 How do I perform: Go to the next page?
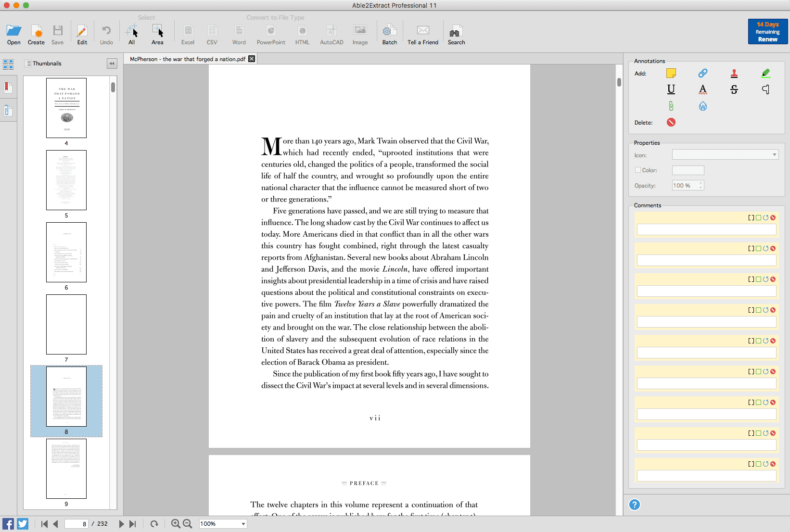coord(121,524)
